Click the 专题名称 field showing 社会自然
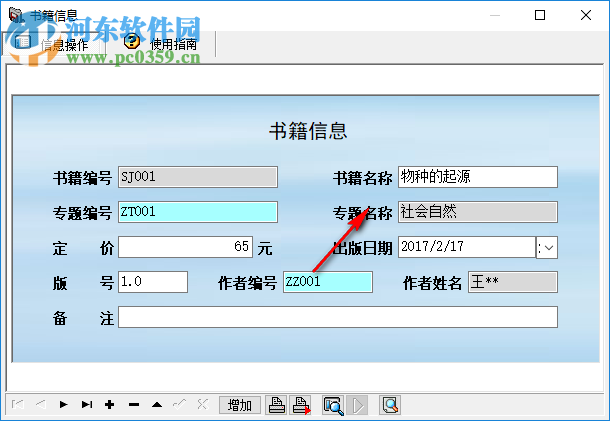Screen dimensions: 610x421 pos(478,212)
